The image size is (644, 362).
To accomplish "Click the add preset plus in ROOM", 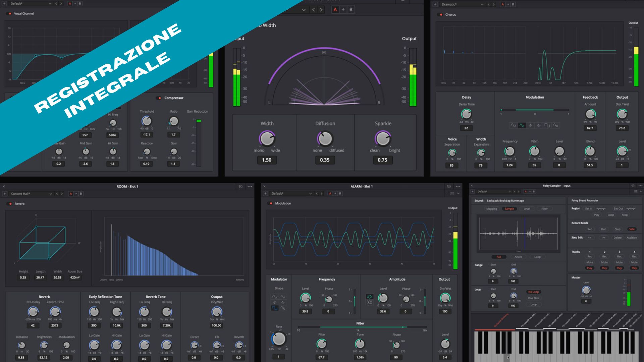I will (5, 194).
